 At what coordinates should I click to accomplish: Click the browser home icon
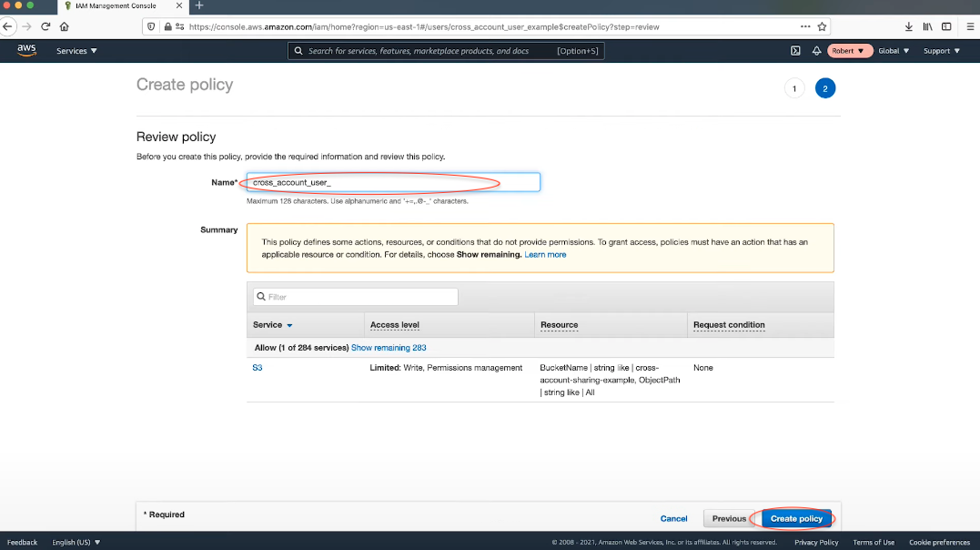(64, 26)
